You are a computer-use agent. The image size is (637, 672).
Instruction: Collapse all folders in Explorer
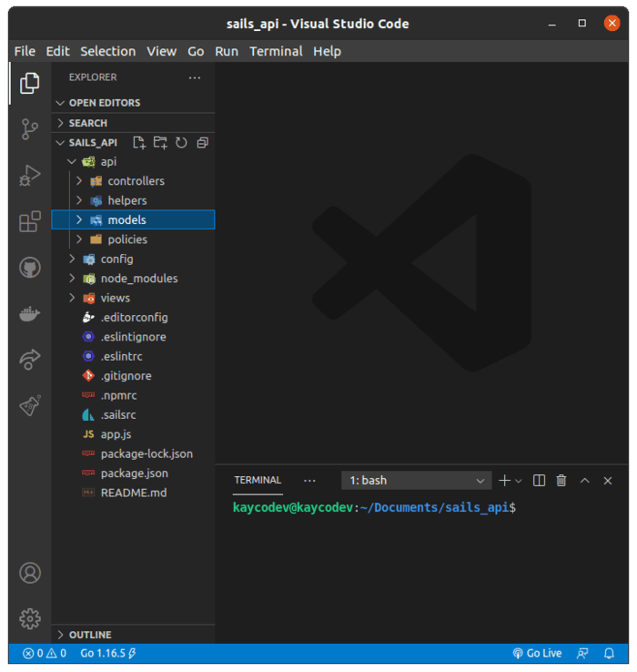[203, 143]
